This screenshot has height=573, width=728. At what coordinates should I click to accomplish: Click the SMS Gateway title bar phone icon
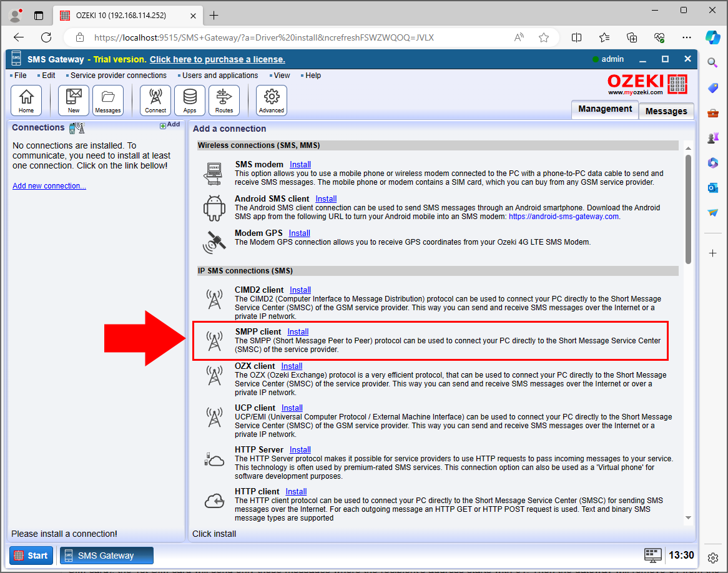point(16,59)
